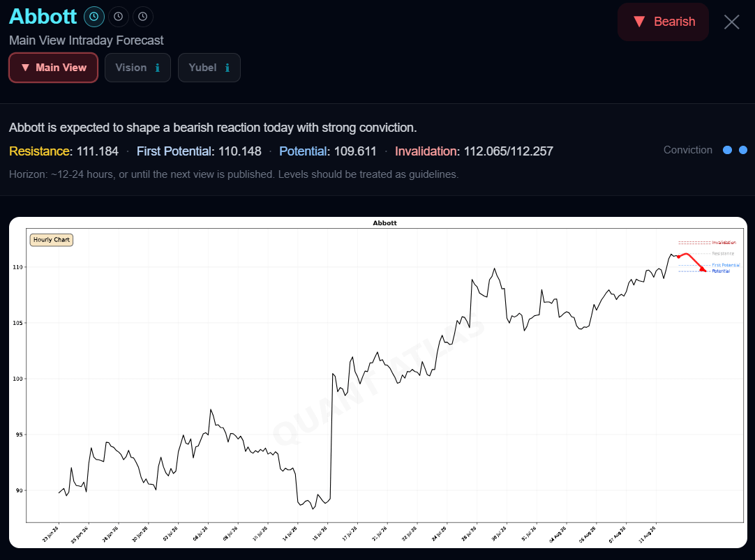This screenshot has height=560, width=755.
Task: Select the highlighted cyan clock icon beside Abbott
Action: tap(94, 17)
